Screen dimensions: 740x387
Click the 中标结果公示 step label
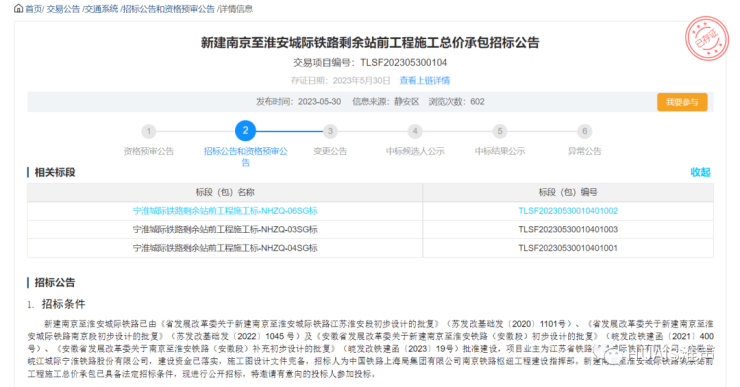click(x=500, y=151)
